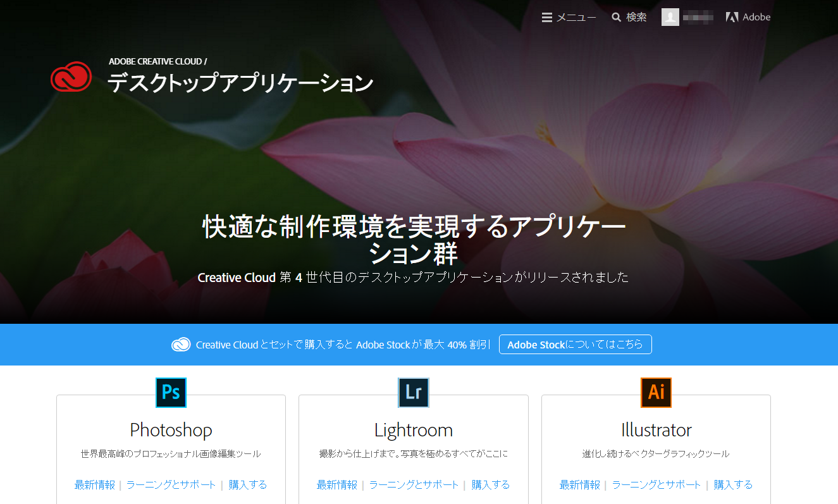838x504 pixels.
Task: Click Photoshop 購入する link
Action: [248, 485]
